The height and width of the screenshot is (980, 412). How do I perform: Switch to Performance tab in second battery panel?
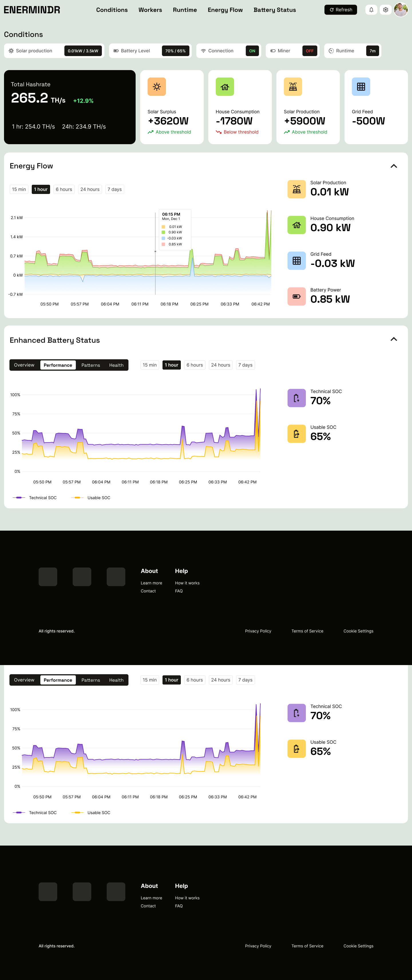pos(58,680)
